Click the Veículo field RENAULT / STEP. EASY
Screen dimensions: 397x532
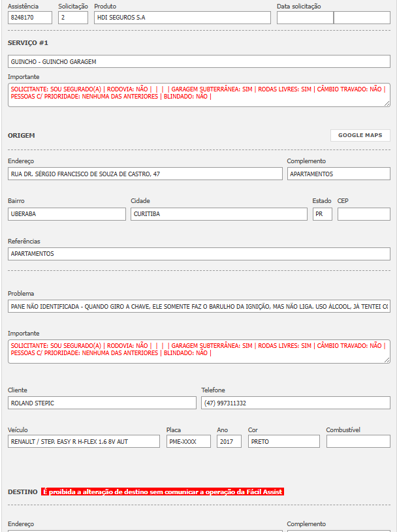click(84, 441)
